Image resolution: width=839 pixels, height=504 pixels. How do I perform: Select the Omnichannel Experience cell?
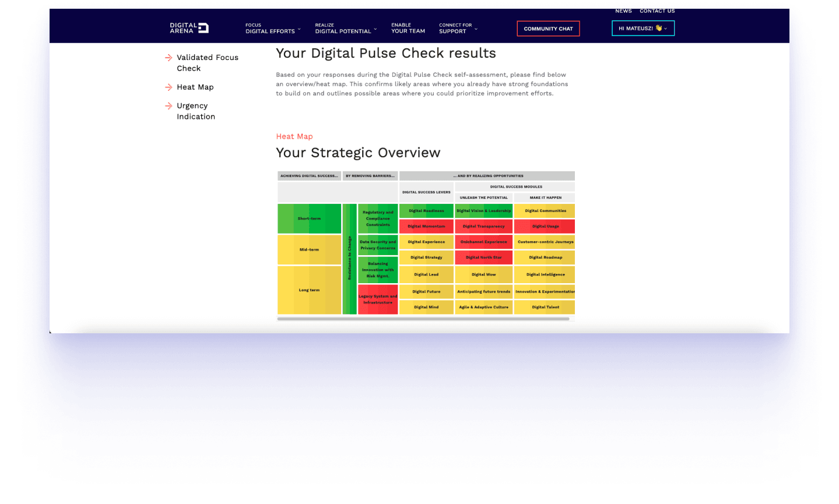coord(483,242)
